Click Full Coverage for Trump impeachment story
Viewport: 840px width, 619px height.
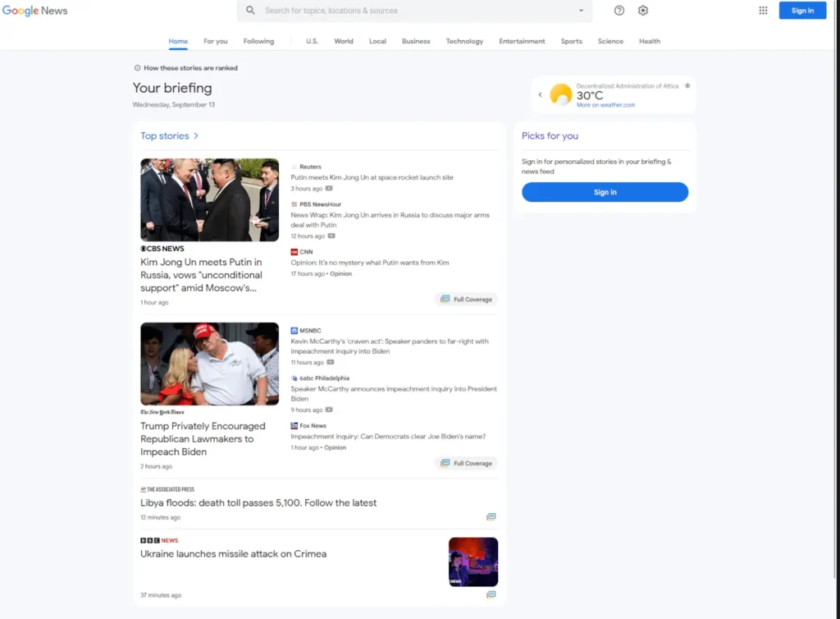466,464
